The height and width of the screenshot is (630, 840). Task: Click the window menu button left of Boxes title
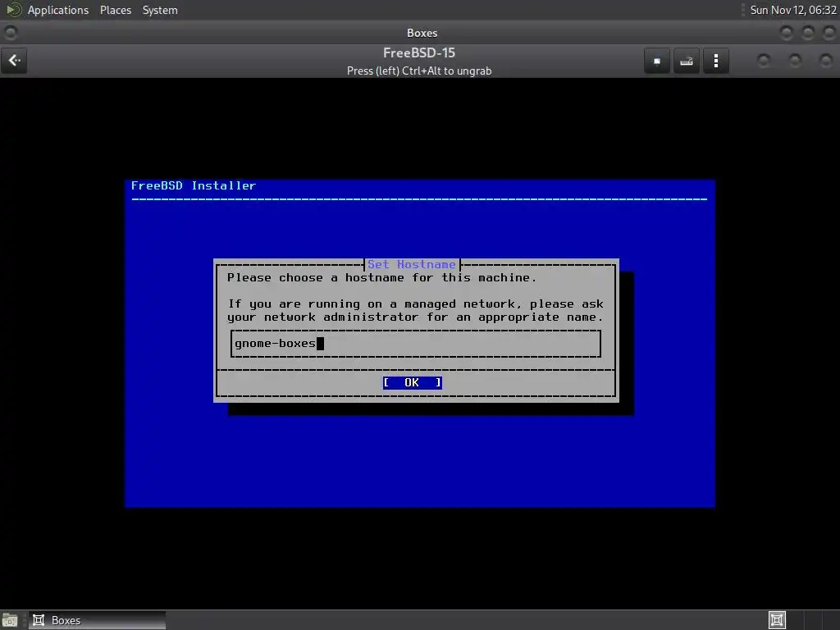click(10, 33)
